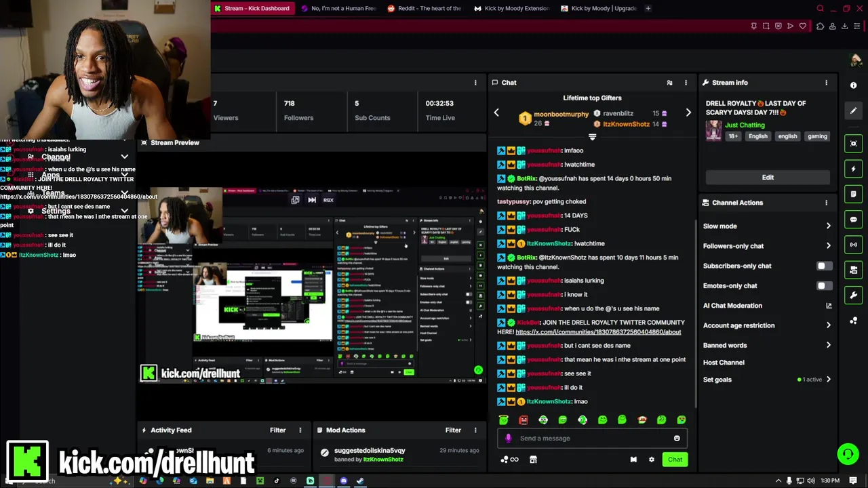Click the Send a message input field
This screenshot has height=488, width=868.
592,438
